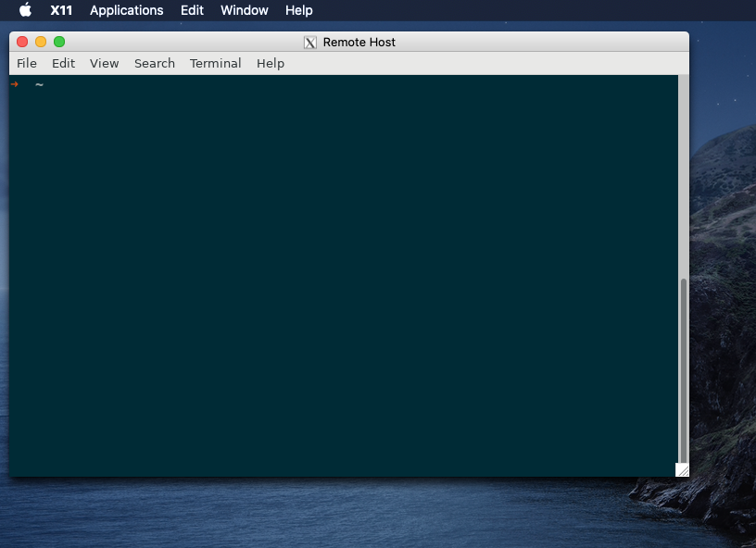Click the tilde in the shell prompt
Screen dimensions: 756x548
[39, 85]
